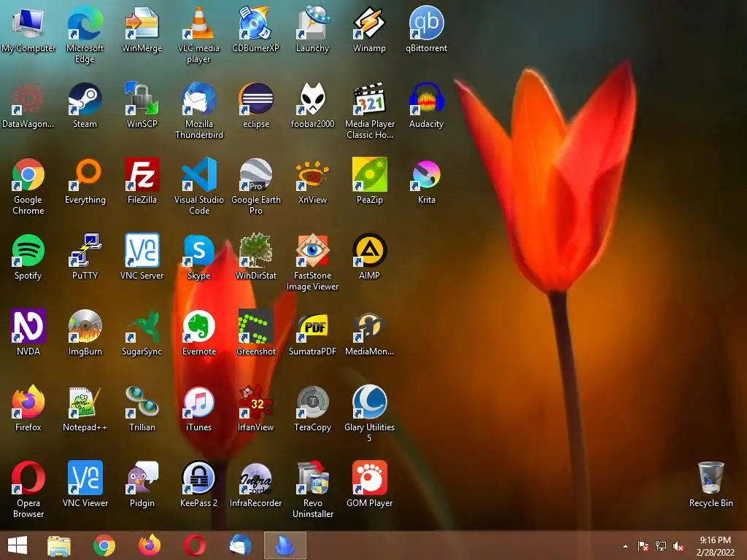This screenshot has width=747, height=560.
Task: Select the GOM Player desktop icon
Action: 369,477
